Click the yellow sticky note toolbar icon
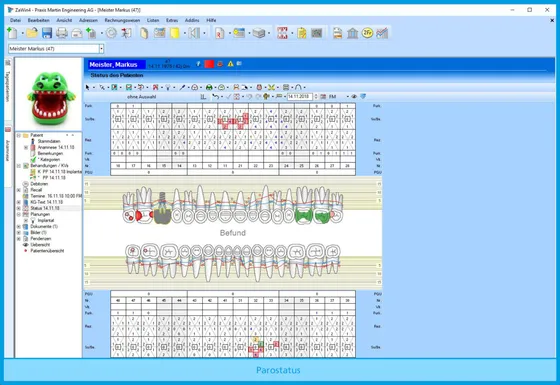Viewport: 560px width, 385px height. pyautogui.click(x=175, y=33)
